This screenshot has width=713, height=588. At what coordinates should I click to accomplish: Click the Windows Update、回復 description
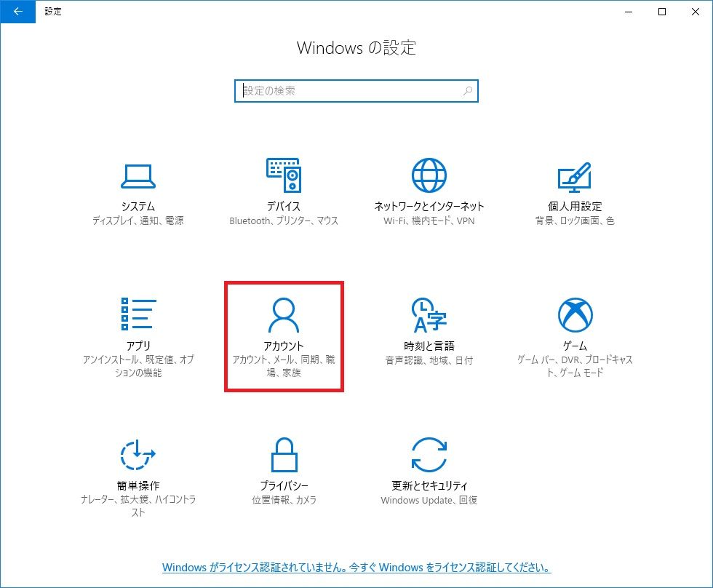tap(429, 500)
